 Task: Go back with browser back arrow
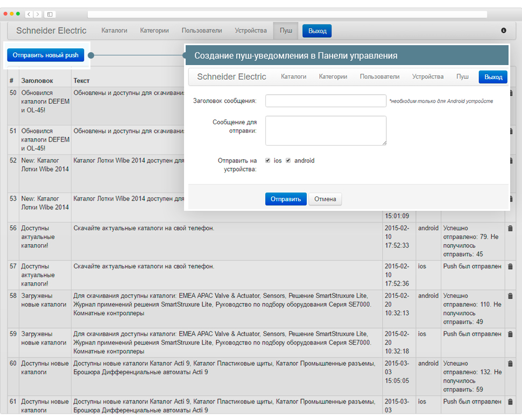29,14
